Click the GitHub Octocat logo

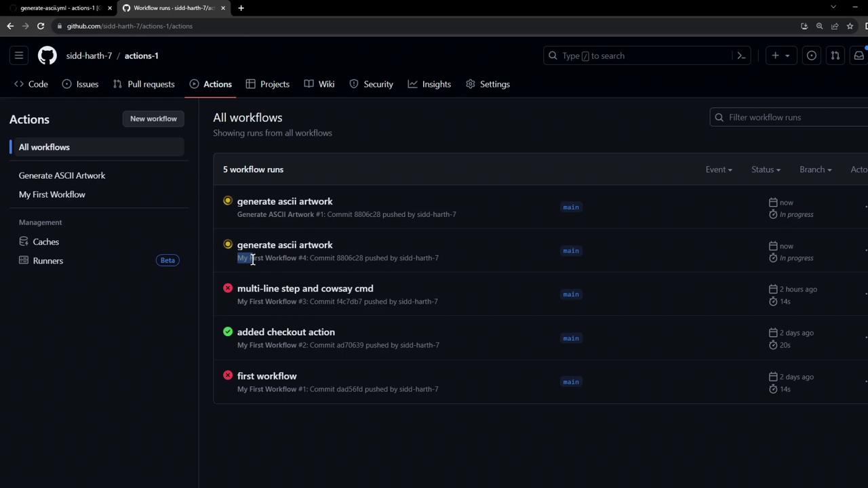tap(47, 56)
